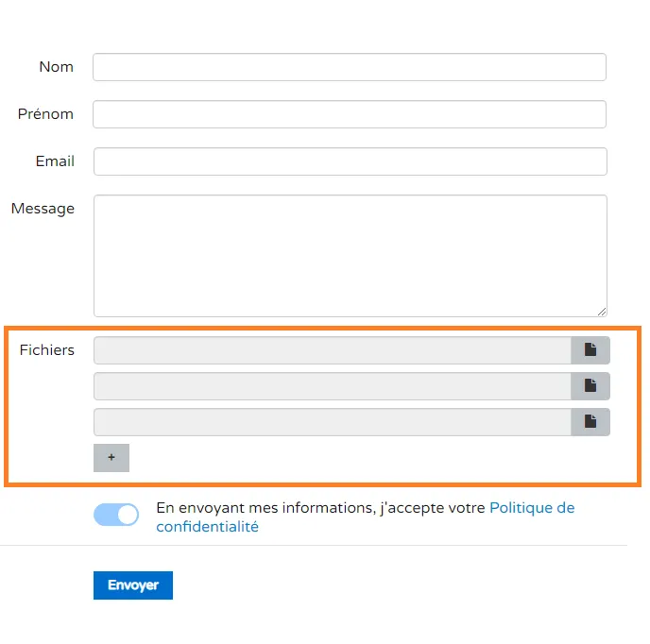Open the Politique de confidentialité link

(366, 517)
